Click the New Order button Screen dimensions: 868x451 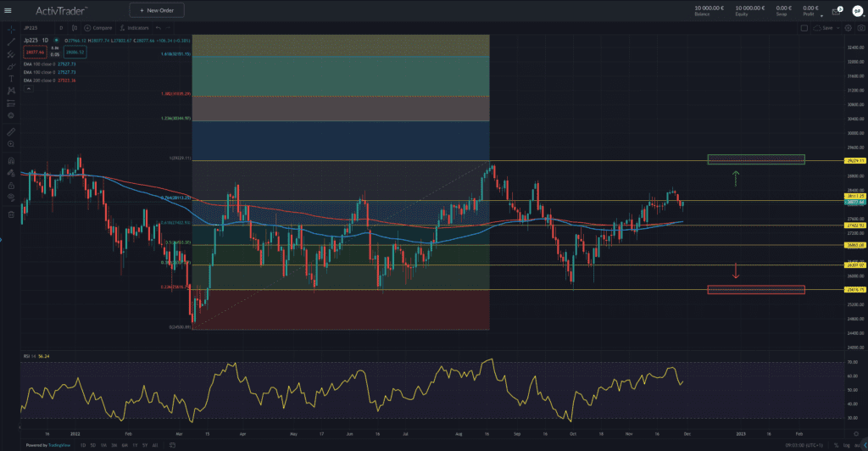pos(157,10)
